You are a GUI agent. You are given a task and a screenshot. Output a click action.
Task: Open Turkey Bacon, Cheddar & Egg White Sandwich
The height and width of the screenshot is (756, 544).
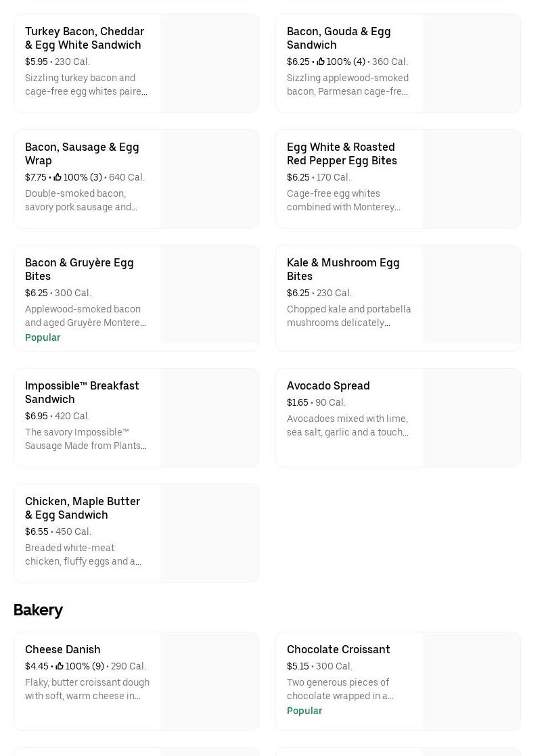pyautogui.click(x=85, y=38)
